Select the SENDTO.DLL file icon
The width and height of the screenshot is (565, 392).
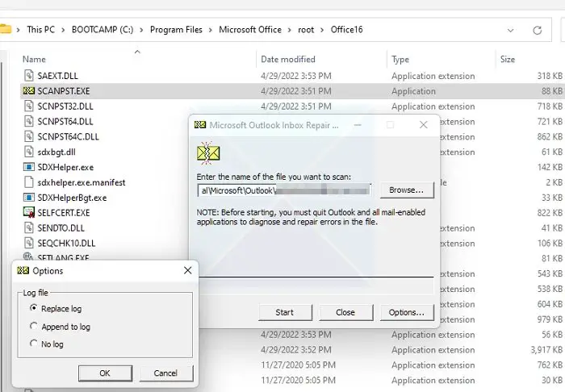click(x=29, y=227)
